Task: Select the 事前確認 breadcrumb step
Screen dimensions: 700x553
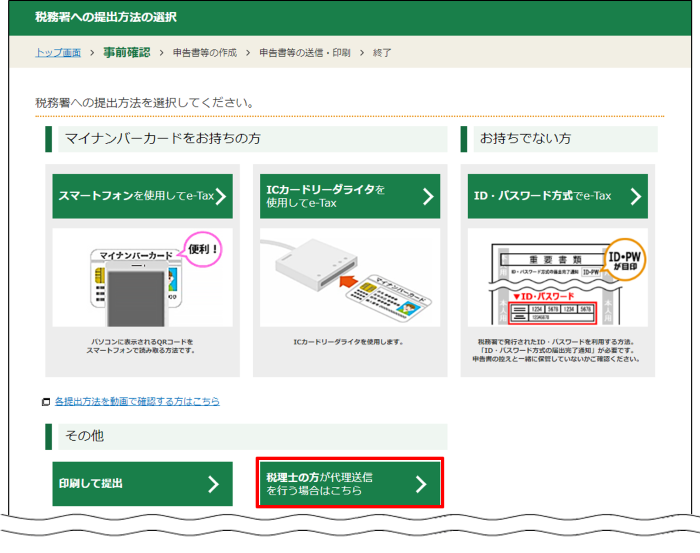Action: (126, 52)
